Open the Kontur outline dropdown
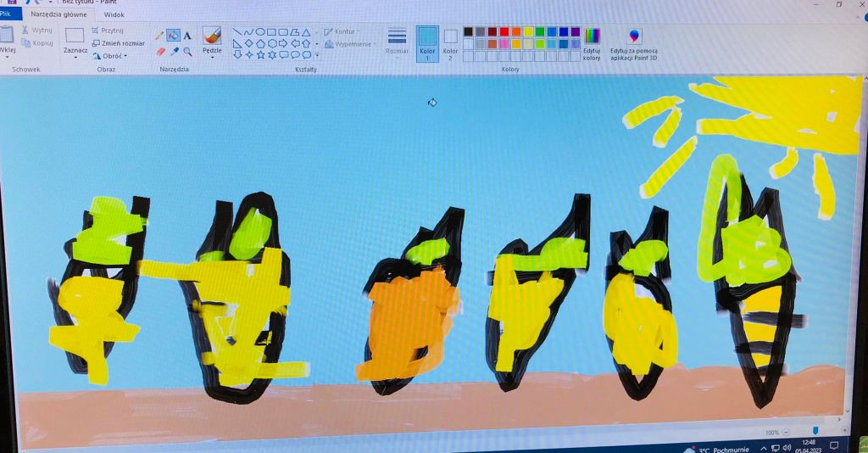The image size is (868, 453). click(x=342, y=31)
